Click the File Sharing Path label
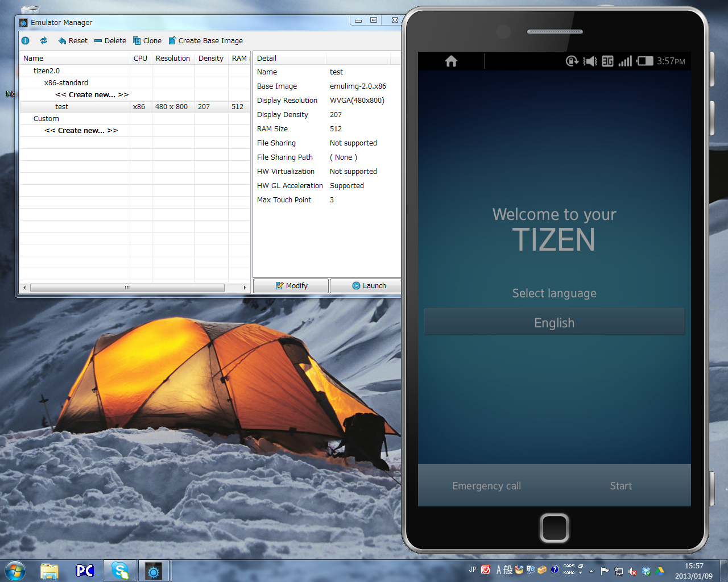Image resolution: width=728 pixels, height=582 pixels. point(285,157)
